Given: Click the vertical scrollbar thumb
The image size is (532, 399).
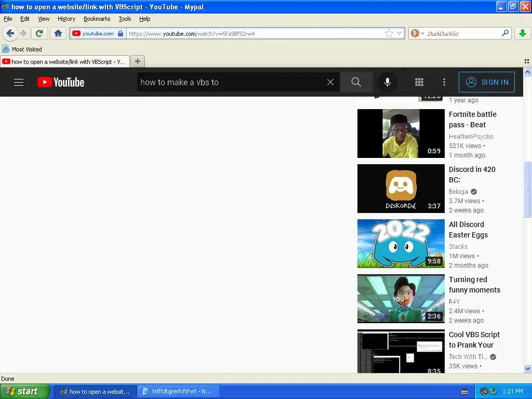Looking at the screenshot, I should [x=527, y=189].
